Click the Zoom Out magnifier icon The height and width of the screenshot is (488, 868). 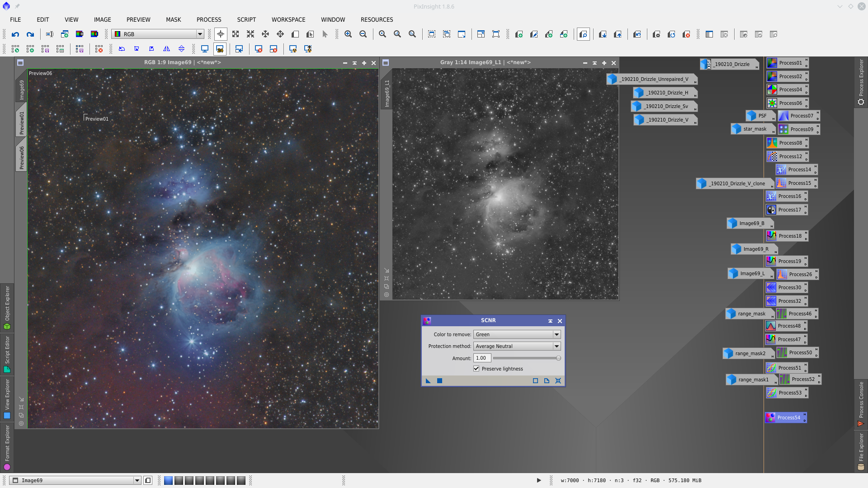(x=363, y=34)
